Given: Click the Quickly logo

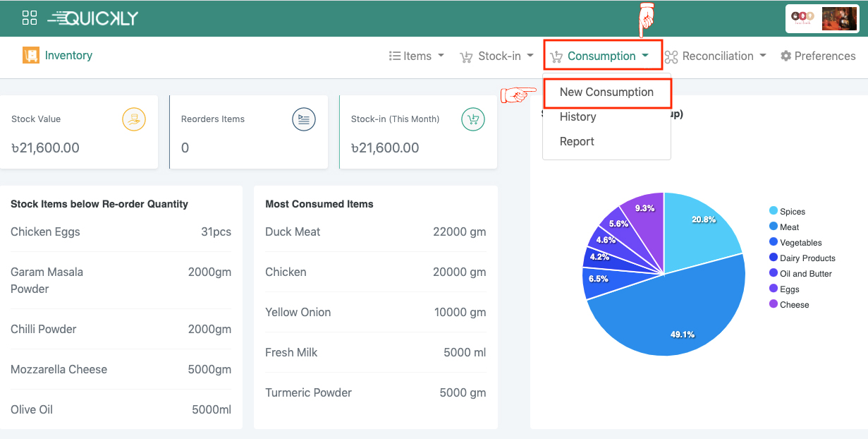Looking at the screenshot, I should tap(93, 18).
